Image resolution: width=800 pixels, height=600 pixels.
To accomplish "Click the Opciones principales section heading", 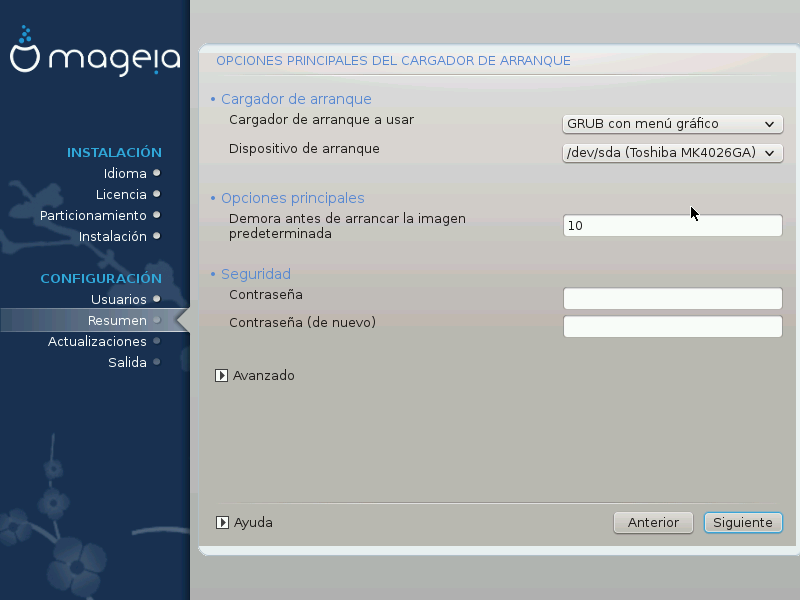I will (x=292, y=198).
